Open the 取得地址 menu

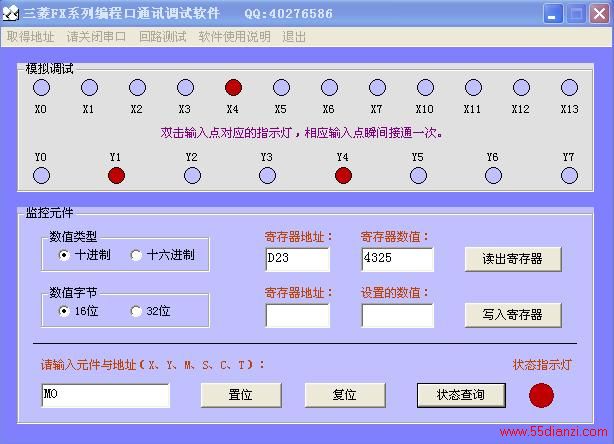(x=31, y=37)
